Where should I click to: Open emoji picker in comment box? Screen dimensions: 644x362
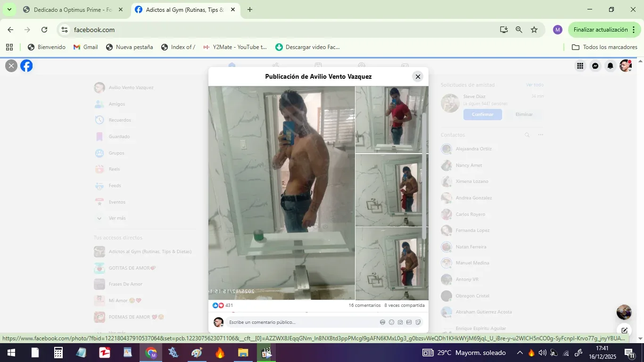391,322
